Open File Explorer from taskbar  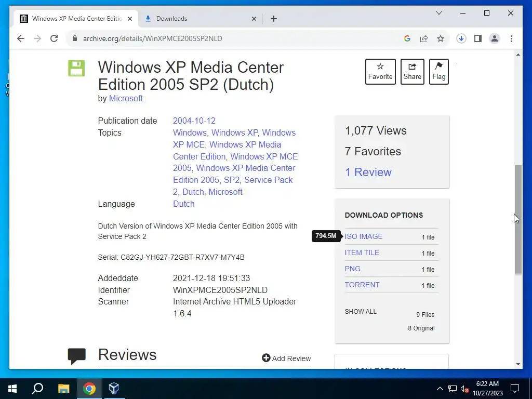[63, 389]
